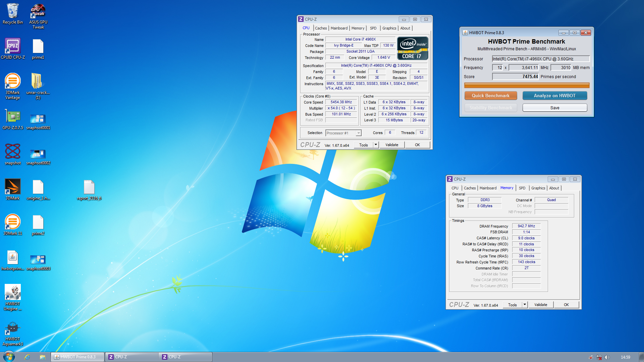This screenshot has width=644, height=362.
Task: Activate first CPU-Z taskbar button
Action: (x=131, y=357)
